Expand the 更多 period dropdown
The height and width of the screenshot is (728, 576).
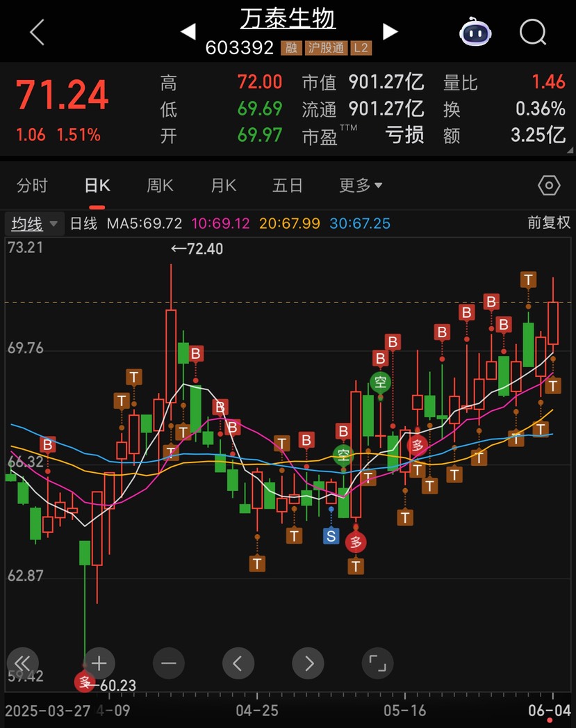point(361,185)
